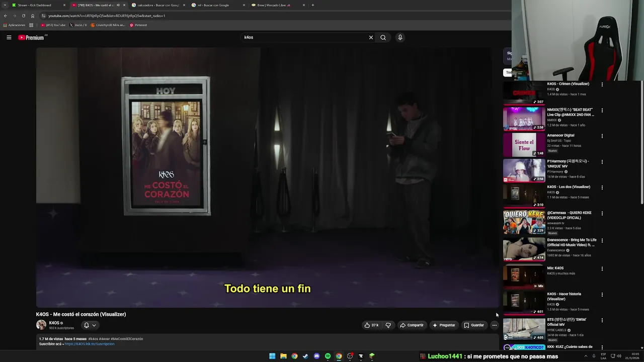
Task: Open K4OS - Crimen (Visualizer) thumbnail
Action: (524, 93)
